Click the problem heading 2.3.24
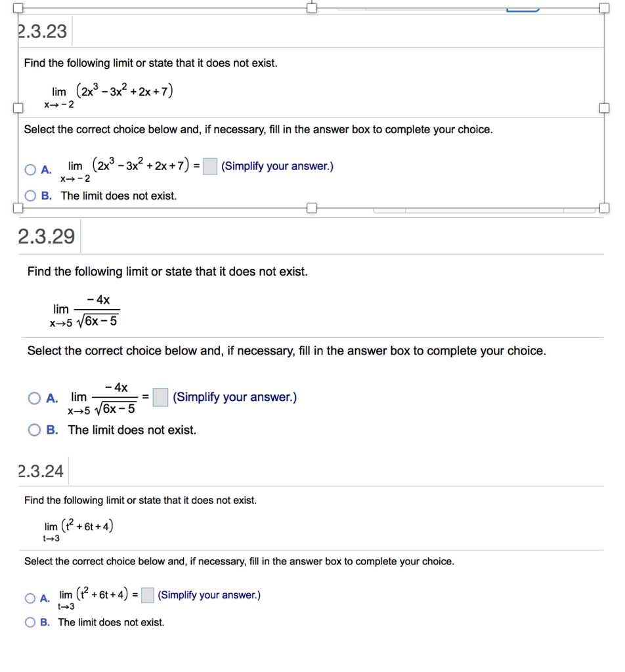625x672 pixels. [x=41, y=471]
